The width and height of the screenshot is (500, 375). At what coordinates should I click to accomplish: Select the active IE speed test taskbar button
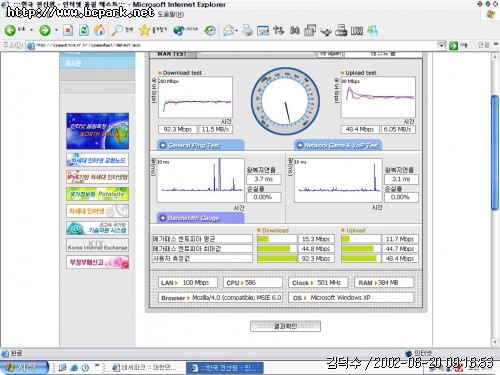tap(225, 368)
